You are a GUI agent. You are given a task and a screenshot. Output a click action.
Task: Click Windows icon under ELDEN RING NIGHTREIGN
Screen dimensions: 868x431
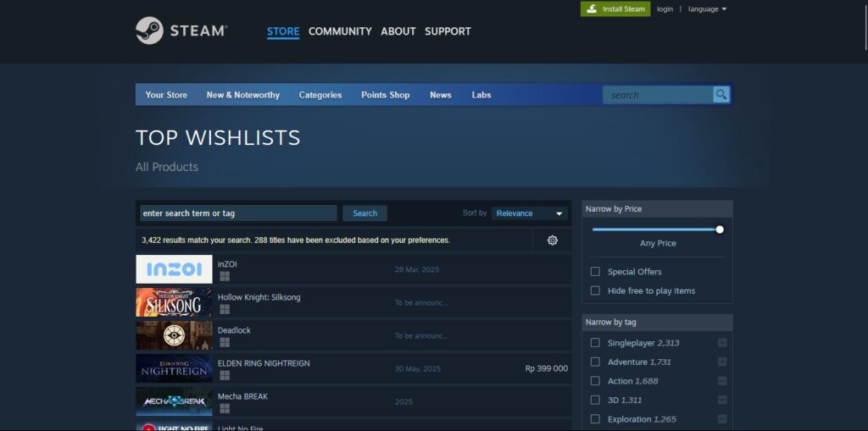(x=224, y=375)
